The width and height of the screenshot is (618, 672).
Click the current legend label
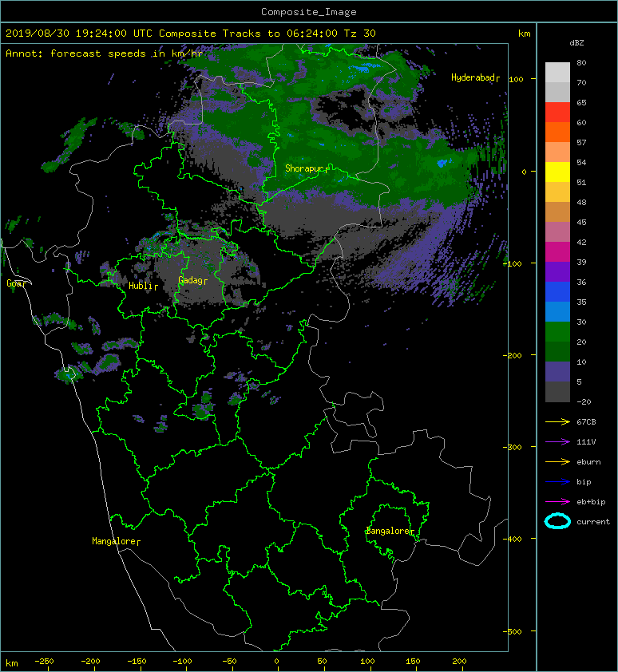593,522
